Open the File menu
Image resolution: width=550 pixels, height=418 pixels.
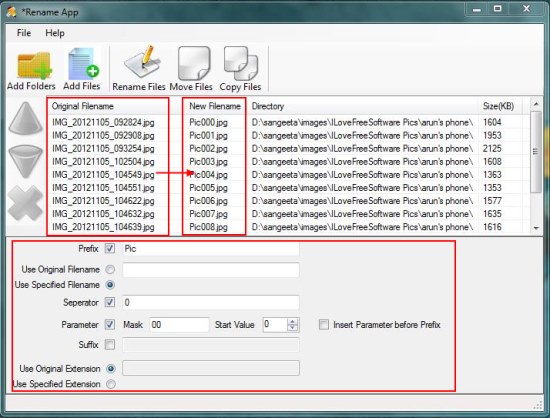[24, 33]
